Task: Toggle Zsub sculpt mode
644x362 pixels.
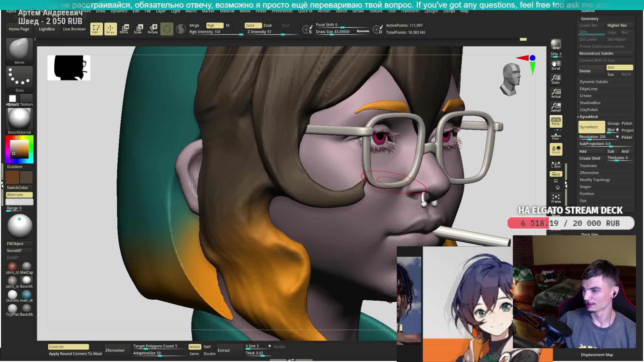Action: point(267,25)
